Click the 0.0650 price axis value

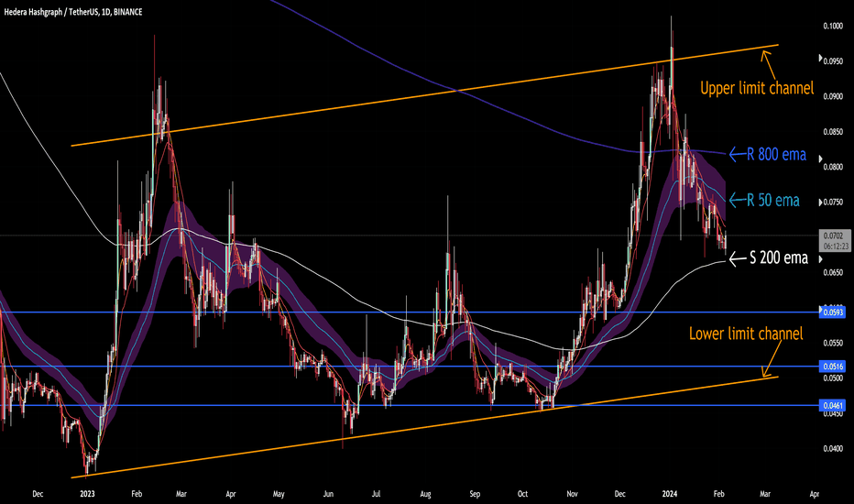pyautogui.click(x=833, y=272)
